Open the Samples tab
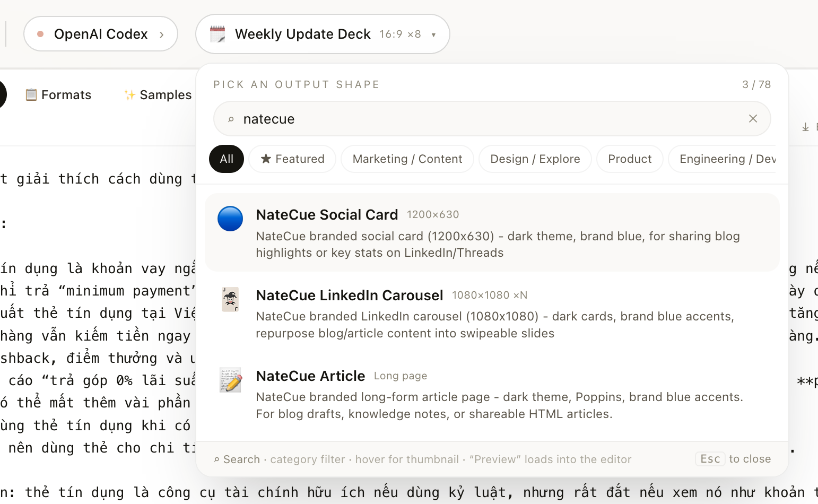The height and width of the screenshot is (504, 818). pyautogui.click(x=158, y=94)
